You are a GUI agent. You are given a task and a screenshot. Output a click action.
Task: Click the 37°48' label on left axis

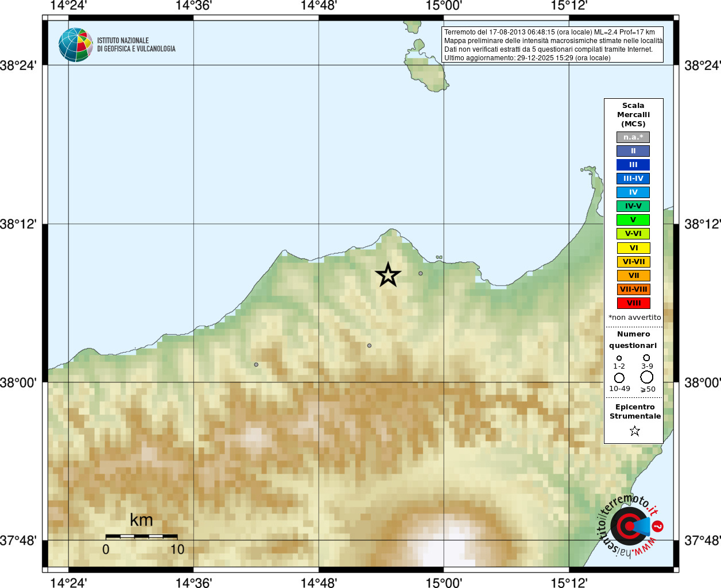18,540
